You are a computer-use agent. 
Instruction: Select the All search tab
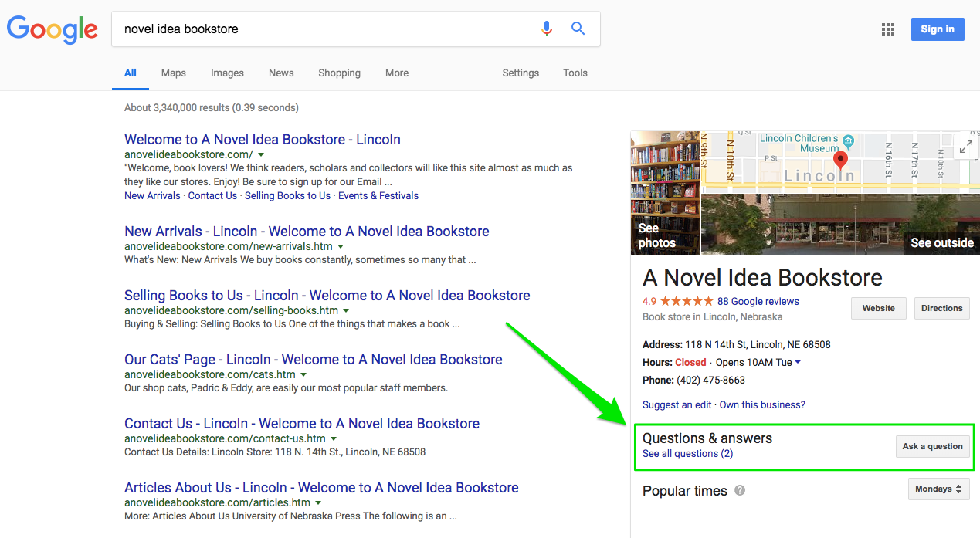pos(131,73)
